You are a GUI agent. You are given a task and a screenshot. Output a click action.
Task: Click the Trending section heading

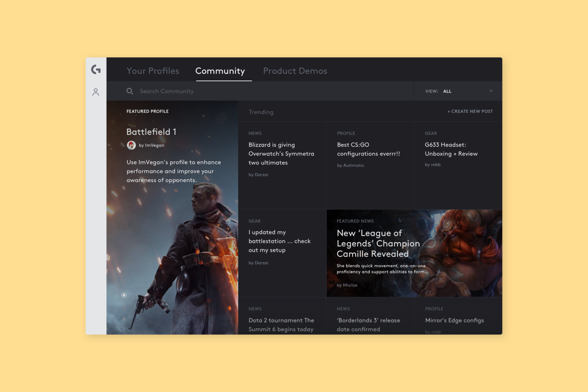tap(261, 112)
